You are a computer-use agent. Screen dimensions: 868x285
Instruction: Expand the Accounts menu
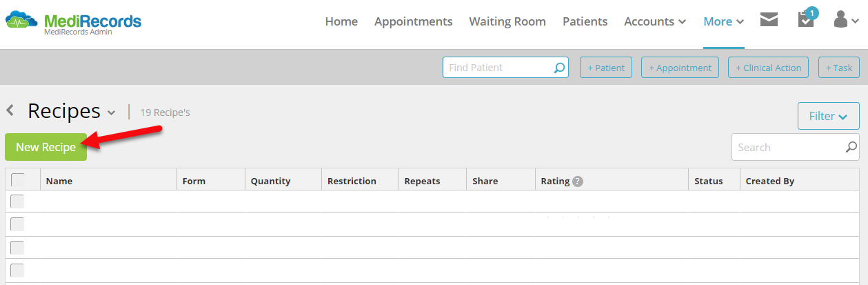pos(655,21)
